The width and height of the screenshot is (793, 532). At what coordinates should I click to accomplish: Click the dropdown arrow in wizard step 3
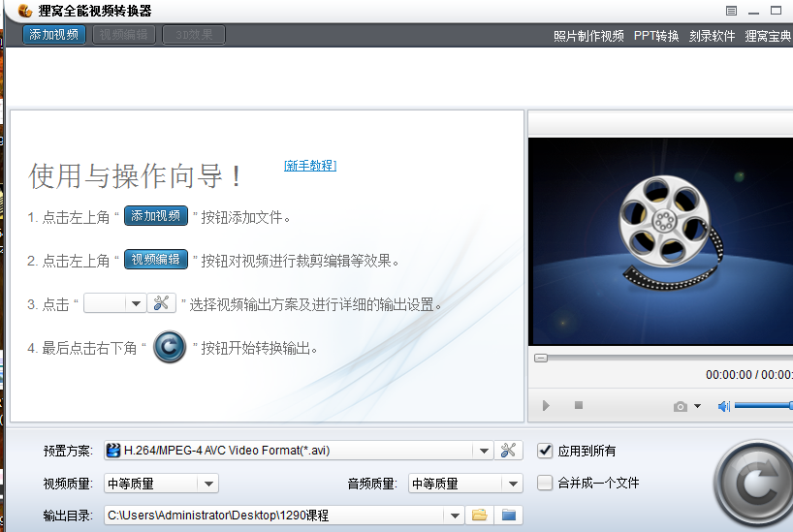(136, 303)
